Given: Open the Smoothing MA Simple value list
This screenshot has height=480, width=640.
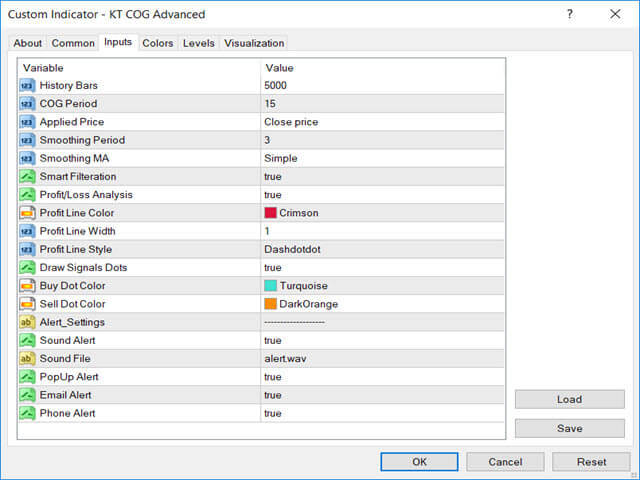Looking at the screenshot, I should pos(280,158).
